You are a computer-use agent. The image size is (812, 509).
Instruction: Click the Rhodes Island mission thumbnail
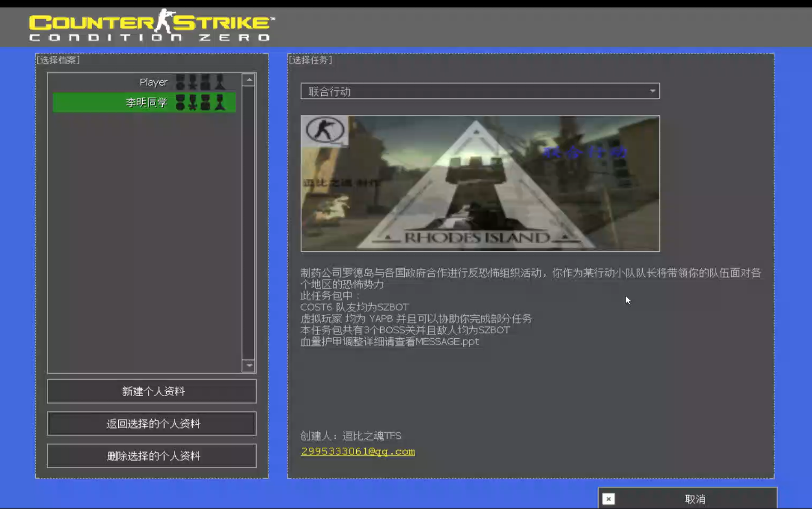click(480, 184)
